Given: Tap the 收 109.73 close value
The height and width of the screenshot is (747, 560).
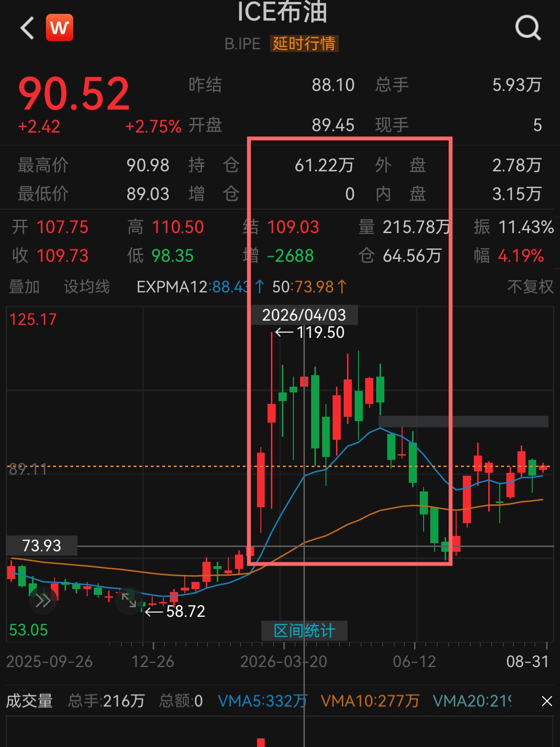Looking at the screenshot, I should (x=62, y=256).
